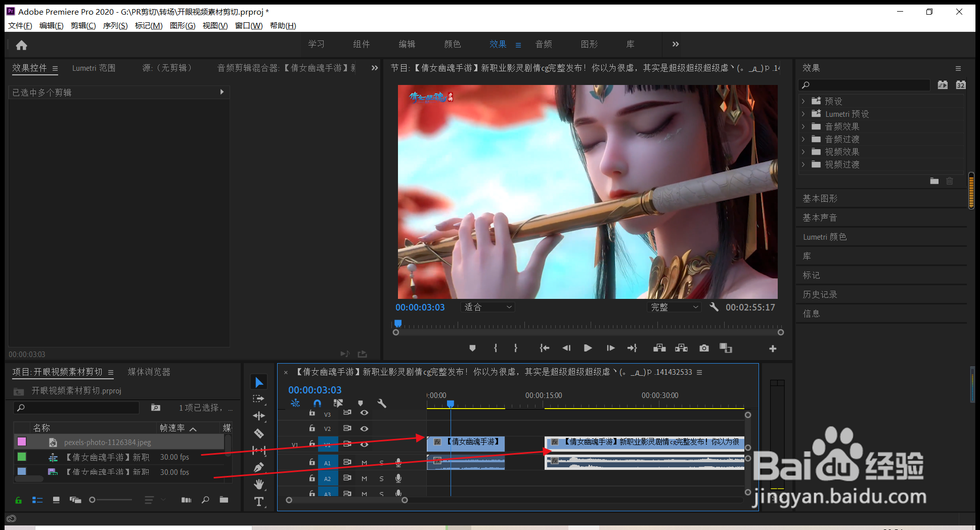Add marker in the timeline panel
This screenshot has width=980, height=530.
click(361, 403)
